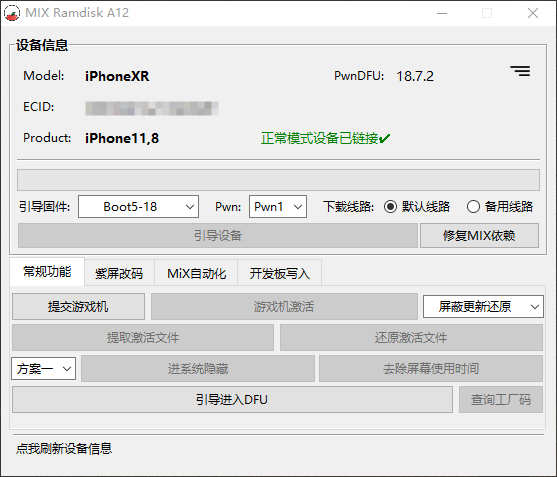Viewport: 557px width, 477px height.
Task: Click the green 正常模式设备已链接 status text
Action: (x=325, y=138)
